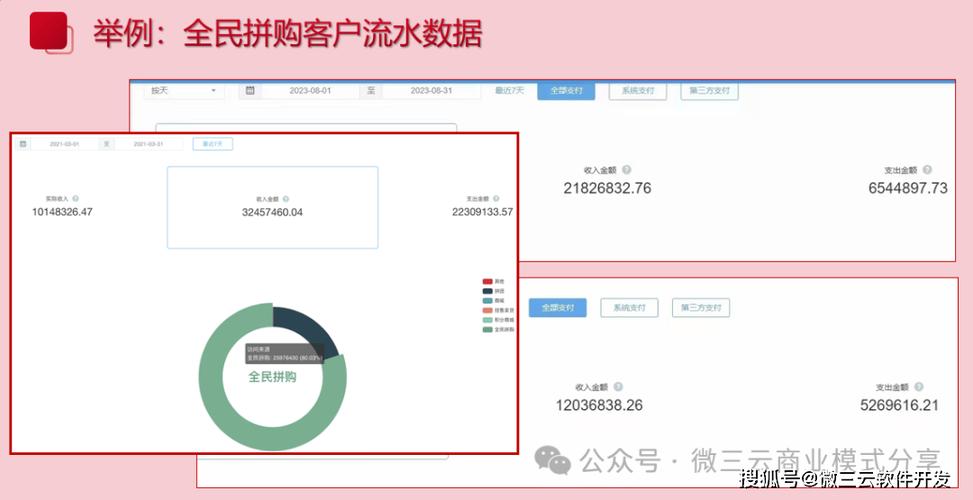Select 系统支付 in the bottom panel

tap(629, 308)
